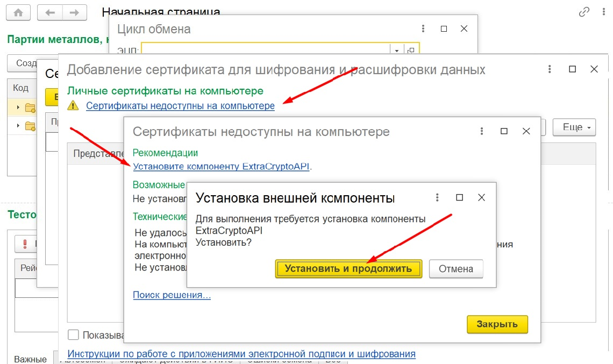Go to the home page icon
Viewport: 613px width, 364px height.
point(18,13)
